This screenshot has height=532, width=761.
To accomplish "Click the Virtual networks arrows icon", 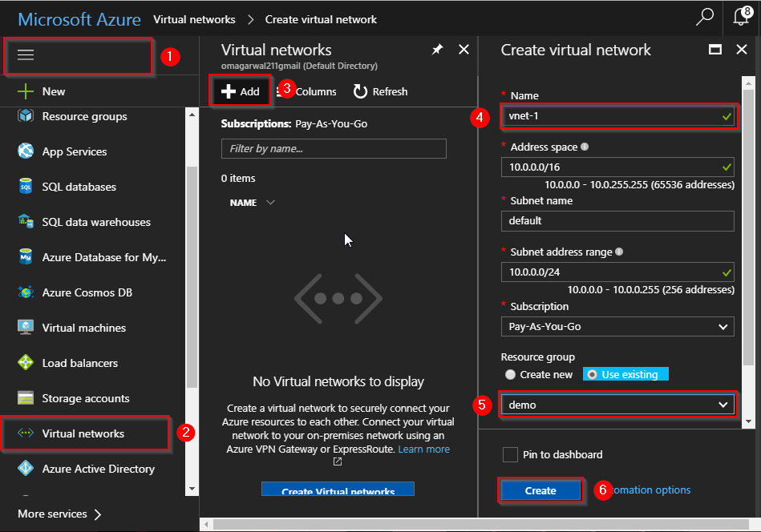I will (25, 433).
